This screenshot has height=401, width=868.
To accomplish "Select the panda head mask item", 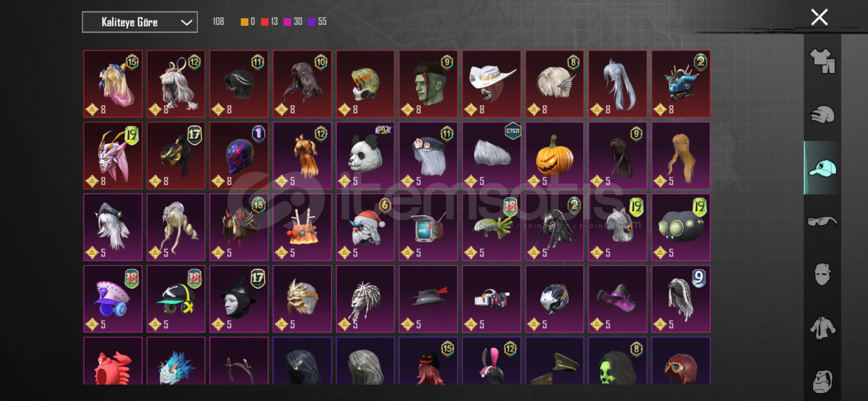I will pos(365,156).
